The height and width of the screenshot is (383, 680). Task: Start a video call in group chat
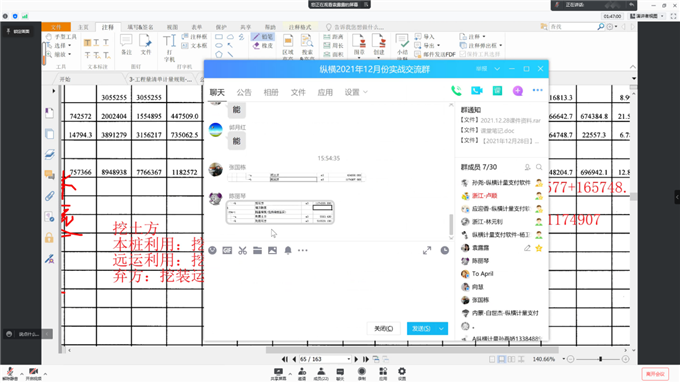point(477,91)
